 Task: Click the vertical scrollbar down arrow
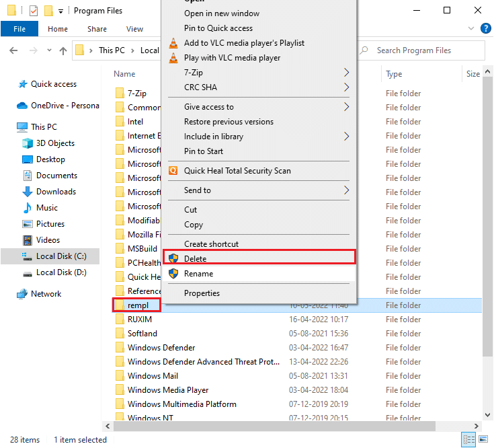[x=488, y=414]
